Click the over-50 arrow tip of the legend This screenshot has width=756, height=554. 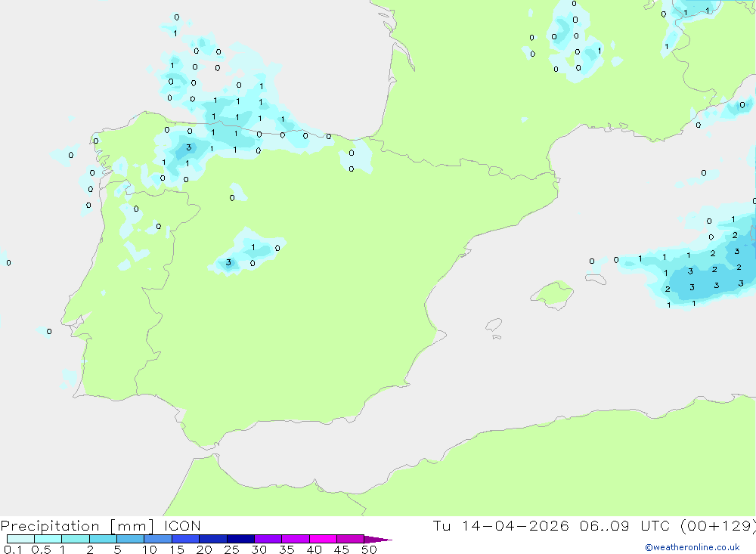tap(379, 540)
